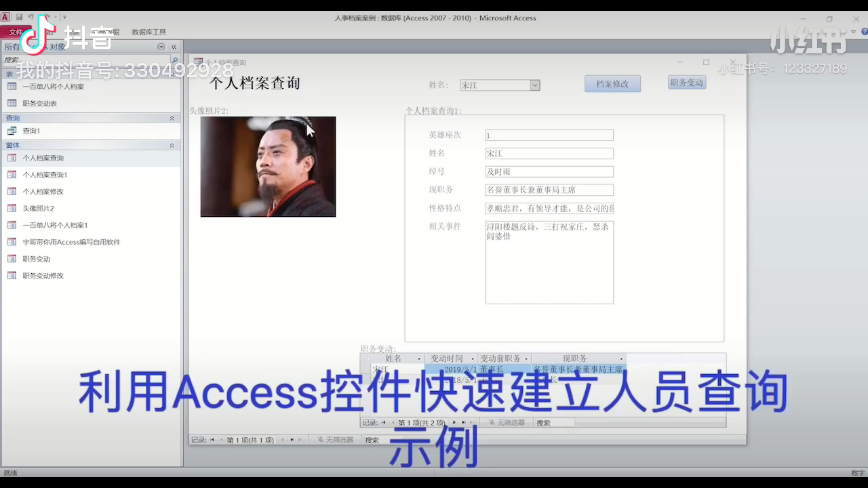Click the 英雄座次 field containing 1
868x488 pixels.
[549, 136]
